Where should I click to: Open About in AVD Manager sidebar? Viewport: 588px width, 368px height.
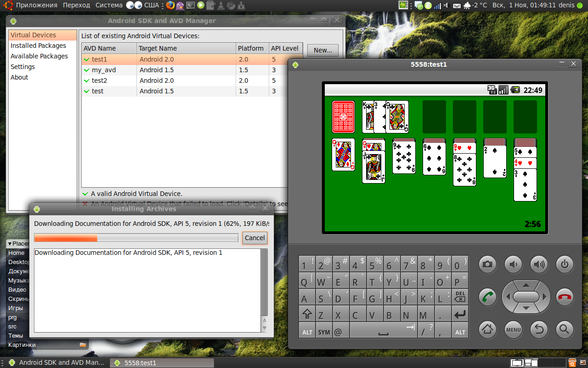point(43,77)
